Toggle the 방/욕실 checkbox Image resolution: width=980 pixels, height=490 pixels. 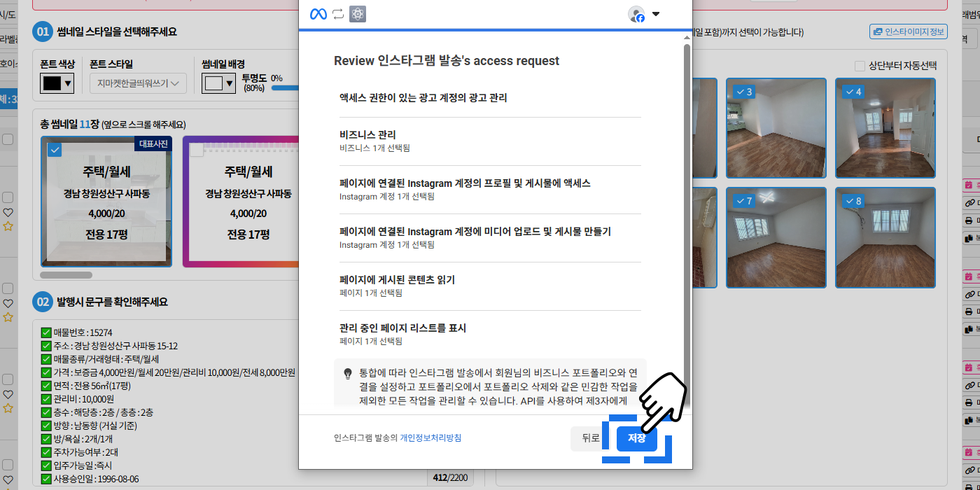[47, 439]
